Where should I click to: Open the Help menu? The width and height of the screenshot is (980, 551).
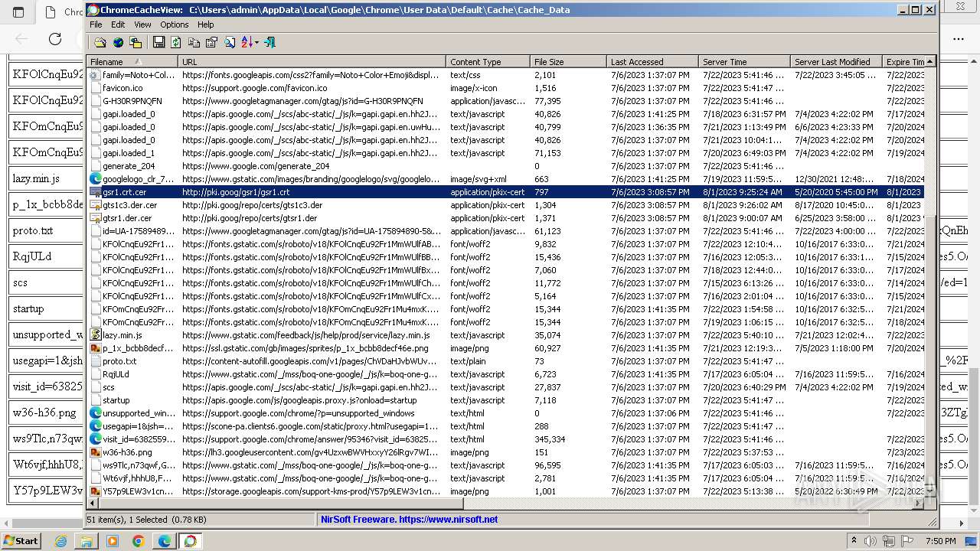tap(205, 24)
